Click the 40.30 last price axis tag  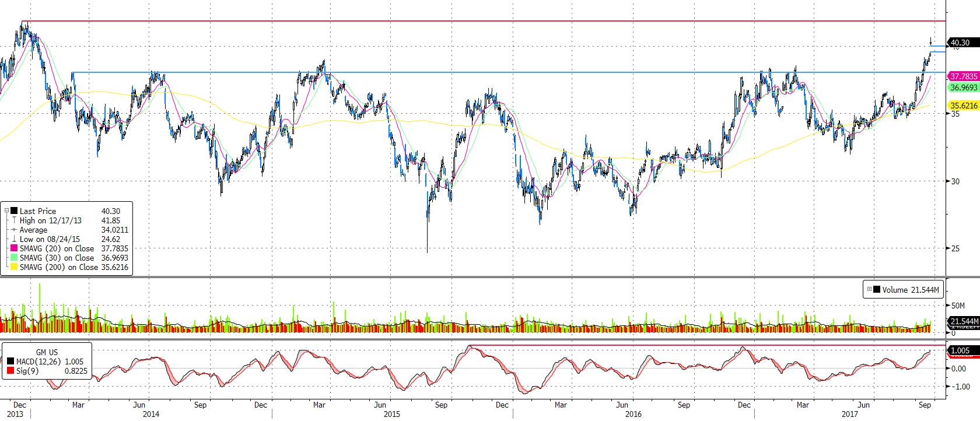[963, 43]
